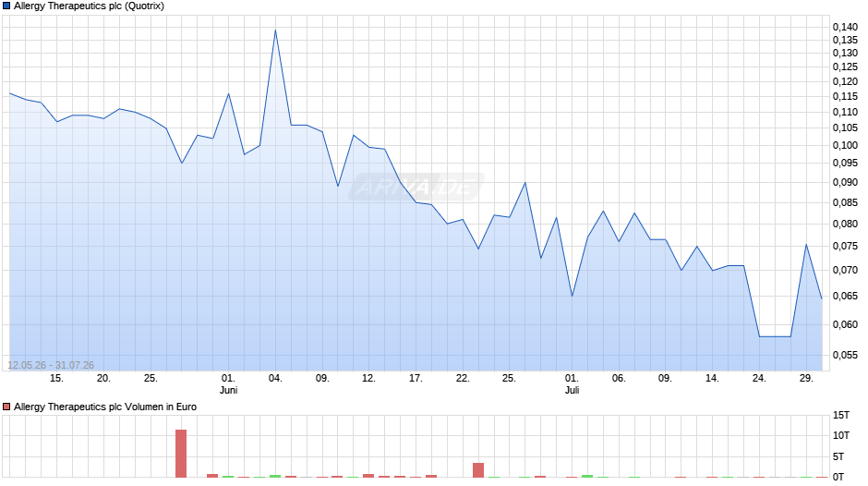868x486 pixels.
Task: Click the '12.' date axis label
Action: (368, 378)
